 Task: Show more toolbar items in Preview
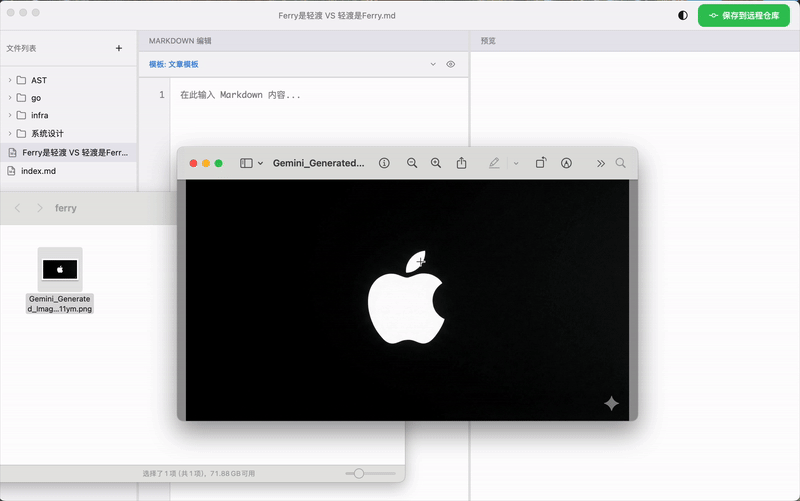pyautogui.click(x=601, y=163)
